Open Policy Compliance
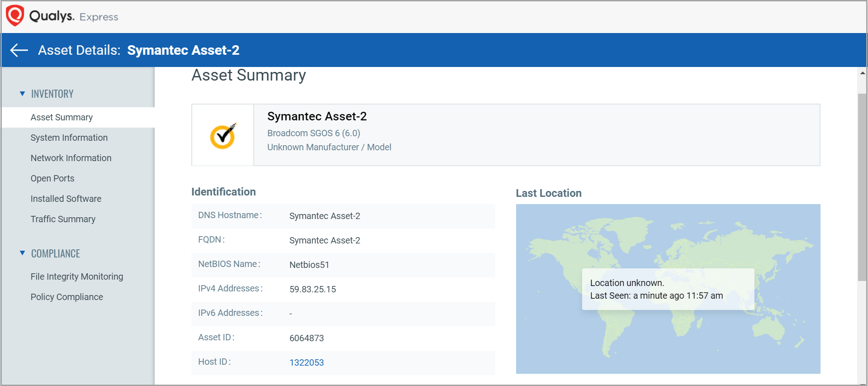The image size is (868, 386). [67, 297]
